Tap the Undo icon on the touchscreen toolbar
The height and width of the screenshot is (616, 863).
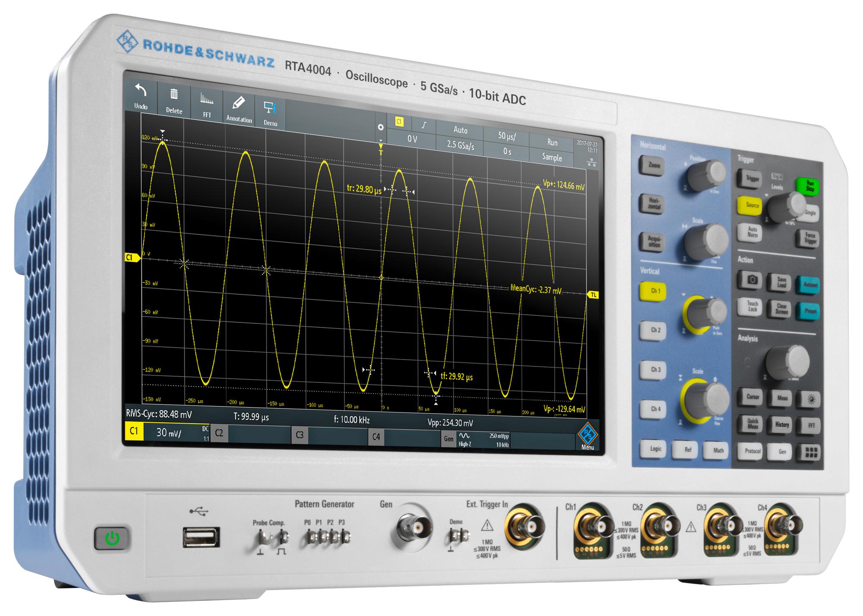[141, 96]
